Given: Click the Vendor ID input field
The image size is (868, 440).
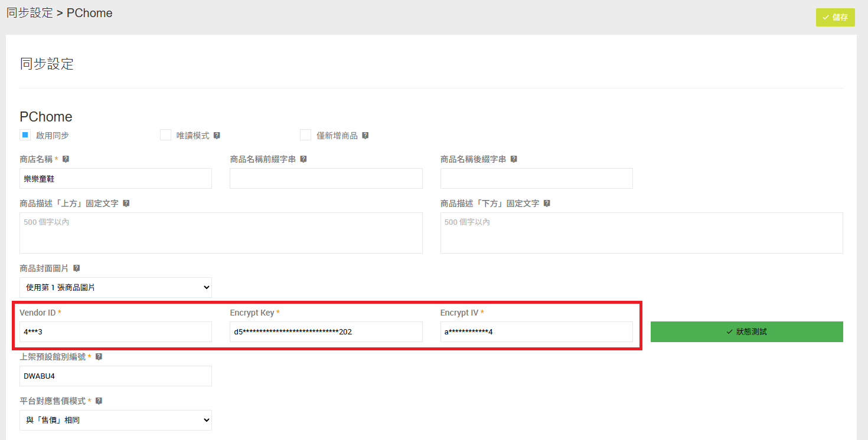Looking at the screenshot, I should point(116,331).
